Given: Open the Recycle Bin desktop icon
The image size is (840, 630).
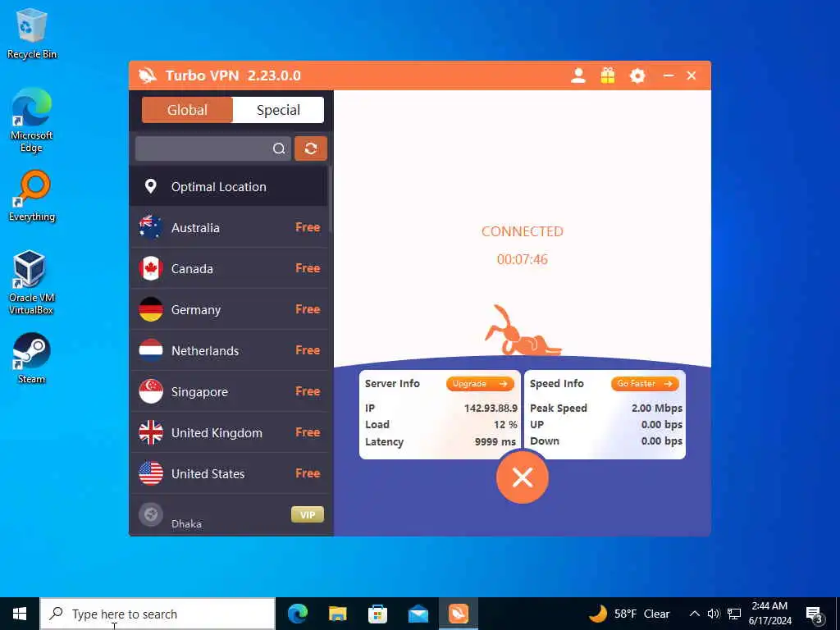Looking at the screenshot, I should pyautogui.click(x=32, y=33).
